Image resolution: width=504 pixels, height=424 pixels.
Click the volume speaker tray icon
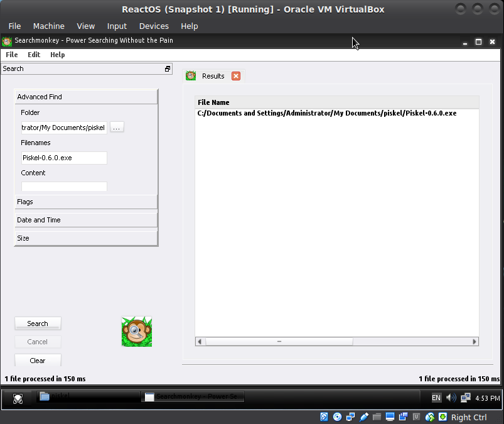click(x=451, y=398)
